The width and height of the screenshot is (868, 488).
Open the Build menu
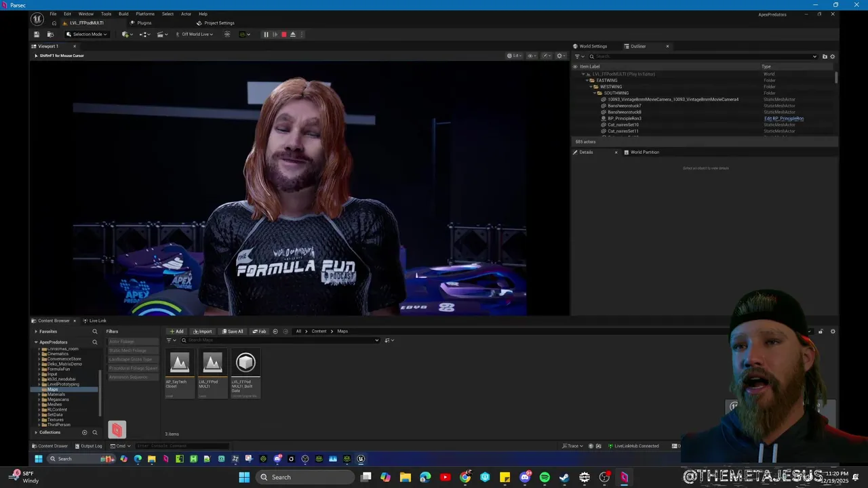123,14
